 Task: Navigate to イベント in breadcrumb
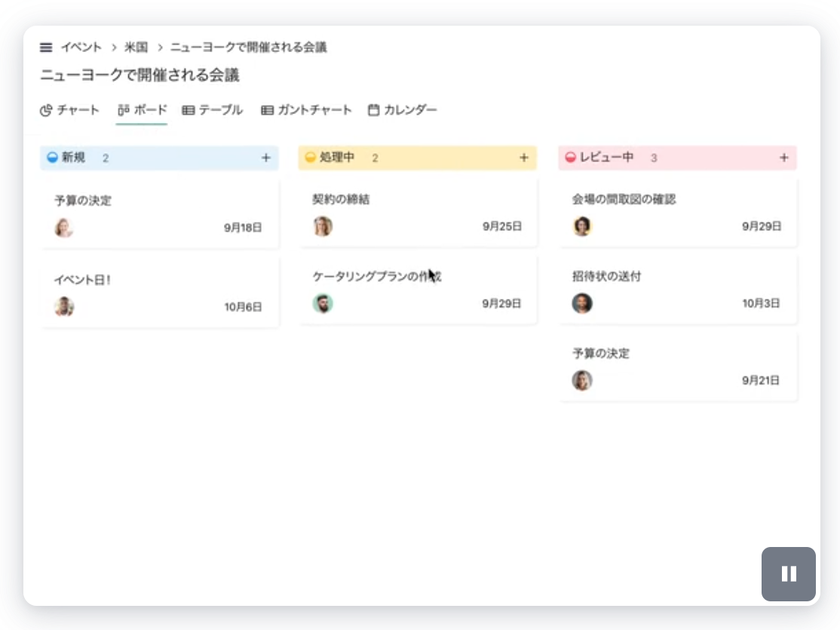point(81,48)
